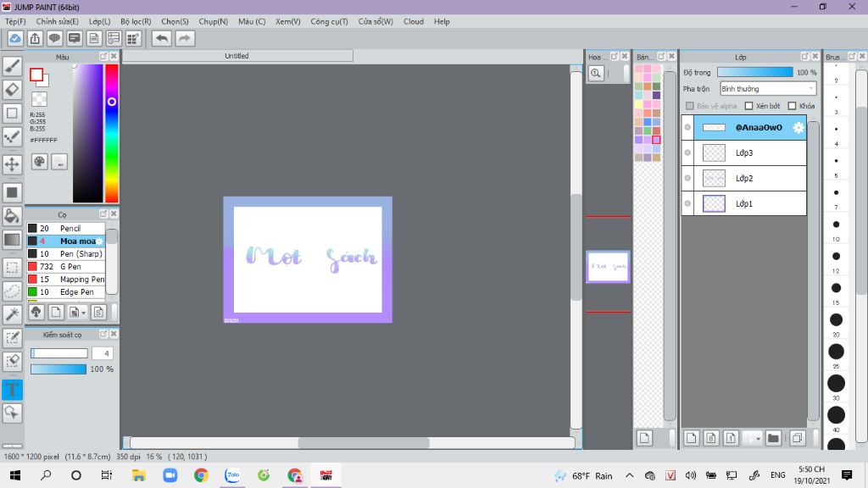Image resolution: width=868 pixels, height=488 pixels.
Task: Select the rectangular Select tool
Action: pos(12,268)
